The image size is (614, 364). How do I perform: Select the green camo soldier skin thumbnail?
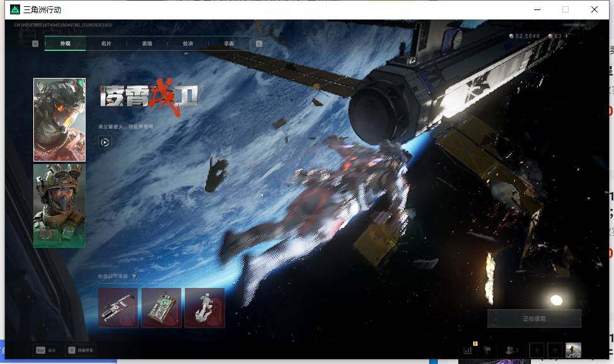pyautogui.click(x=60, y=206)
